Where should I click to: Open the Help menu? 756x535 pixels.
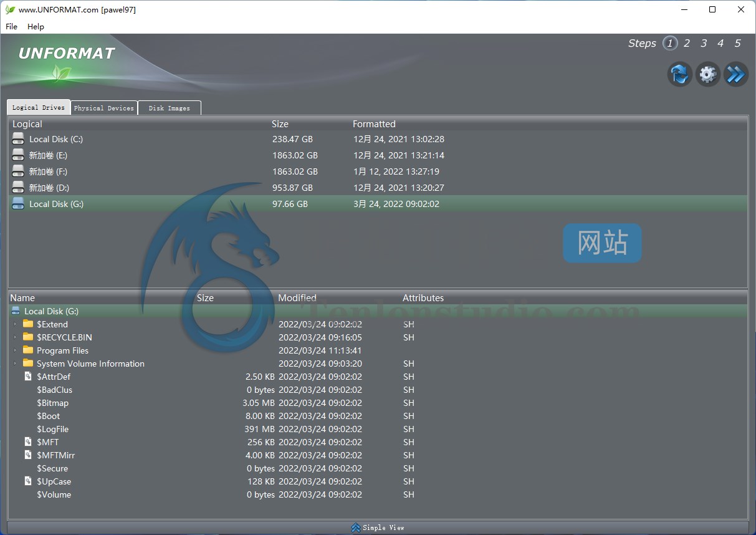[36, 27]
